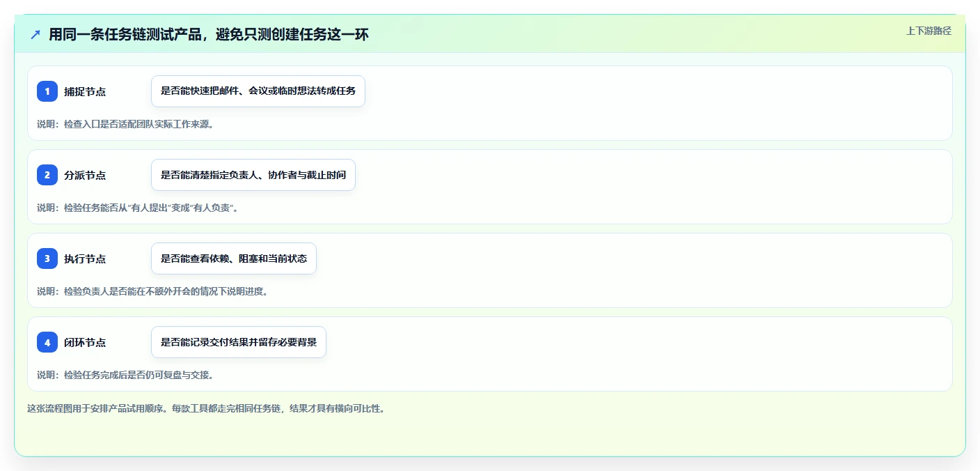Select the 分派节点 label
The height and width of the screenshot is (471, 980).
pyautogui.click(x=85, y=175)
